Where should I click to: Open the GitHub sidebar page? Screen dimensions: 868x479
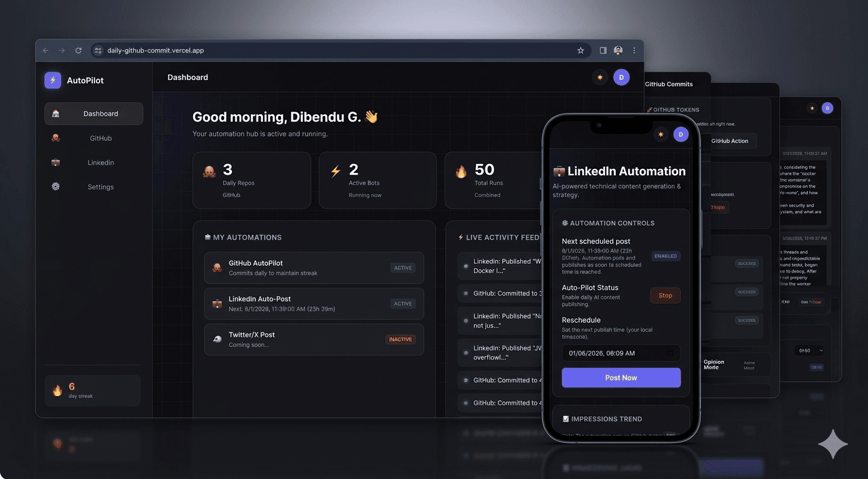(93, 138)
